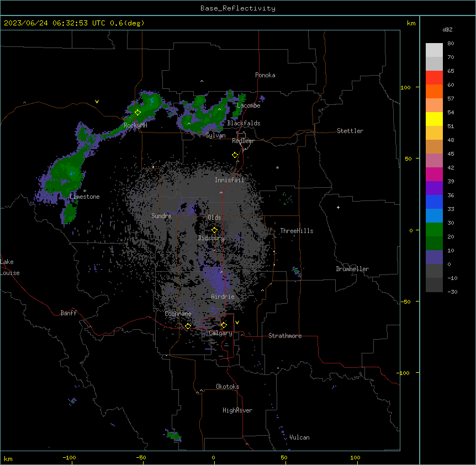Choose the light blue swatch between 33 and 30
The image size is (476, 465).
(x=434, y=216)
